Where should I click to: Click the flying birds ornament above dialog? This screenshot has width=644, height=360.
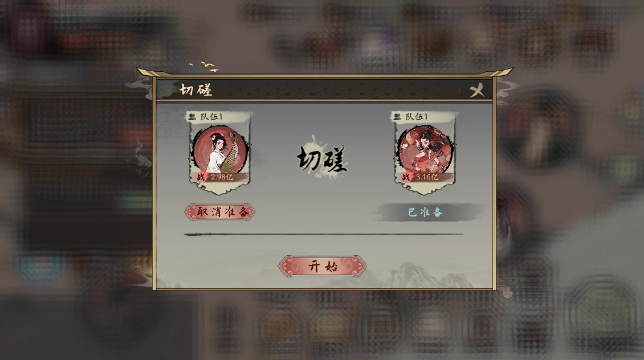203,66
